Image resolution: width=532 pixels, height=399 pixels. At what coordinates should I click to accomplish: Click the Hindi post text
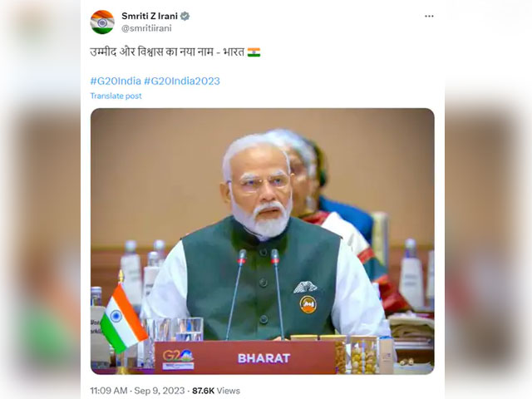(x=167, y=52)
